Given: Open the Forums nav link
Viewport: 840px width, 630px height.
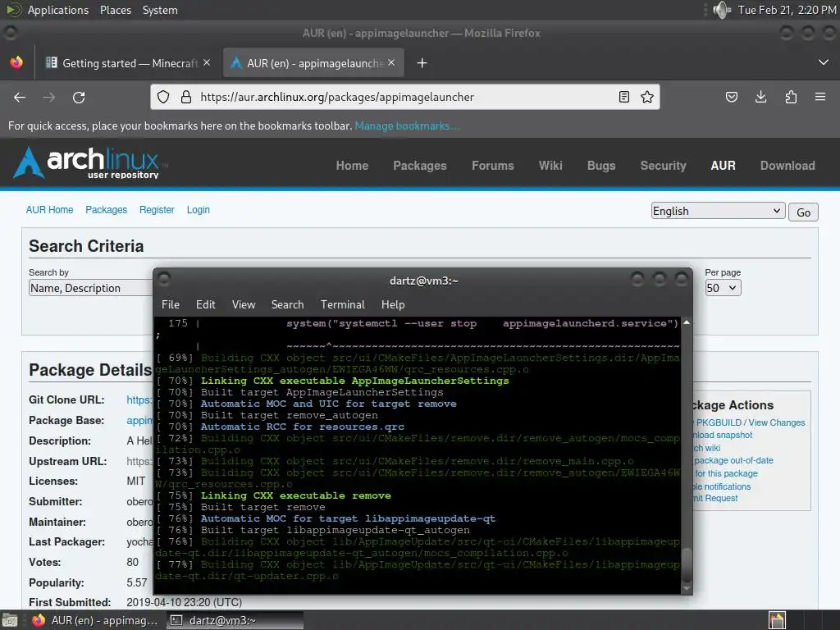Looking at the screenshot, I should [492, 166].
